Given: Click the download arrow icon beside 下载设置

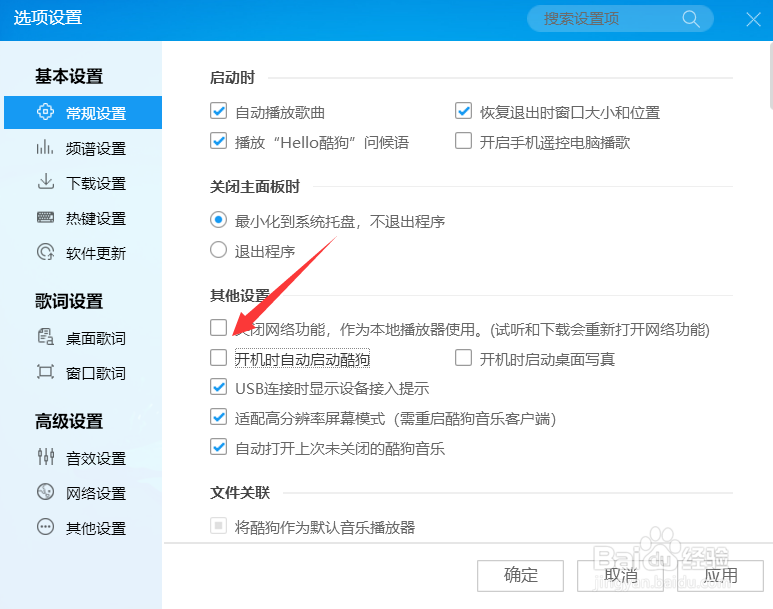Looking at the screenshot, I should coord(45,181).
